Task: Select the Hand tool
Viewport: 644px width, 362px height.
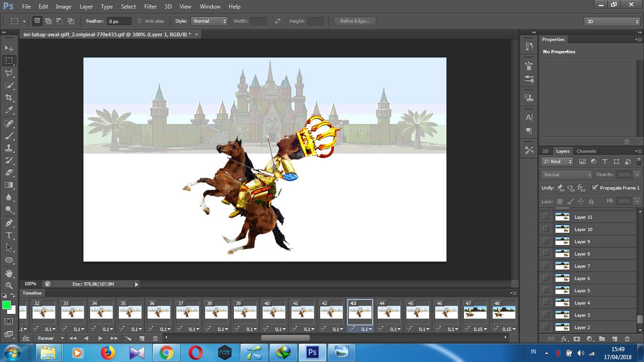Action: (9, 273)
